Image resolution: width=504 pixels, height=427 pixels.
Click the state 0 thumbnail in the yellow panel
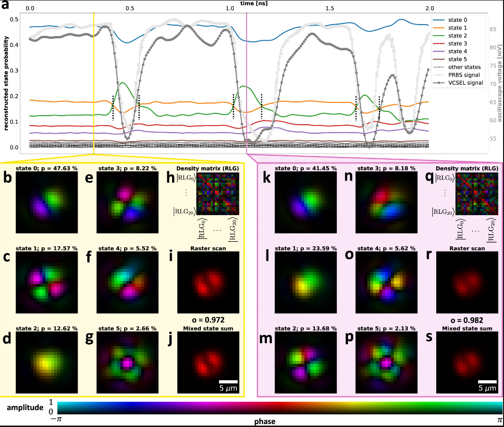tap(46, 202)
